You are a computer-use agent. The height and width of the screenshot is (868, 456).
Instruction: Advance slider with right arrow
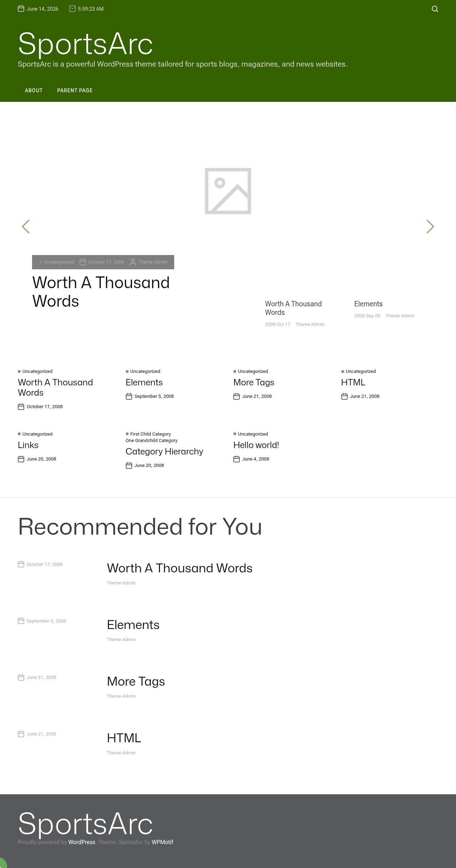(x=430, y=227)
